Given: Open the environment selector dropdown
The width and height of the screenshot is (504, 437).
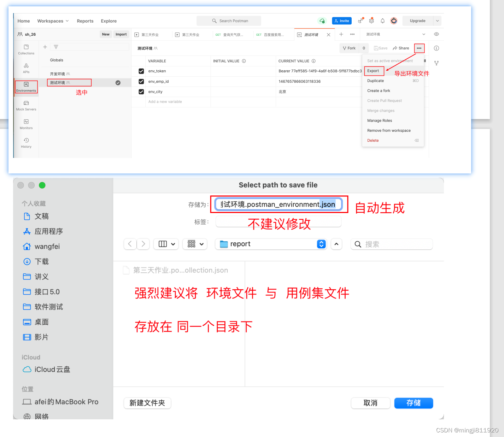Looking at the screenshot, I should [396, 34].
